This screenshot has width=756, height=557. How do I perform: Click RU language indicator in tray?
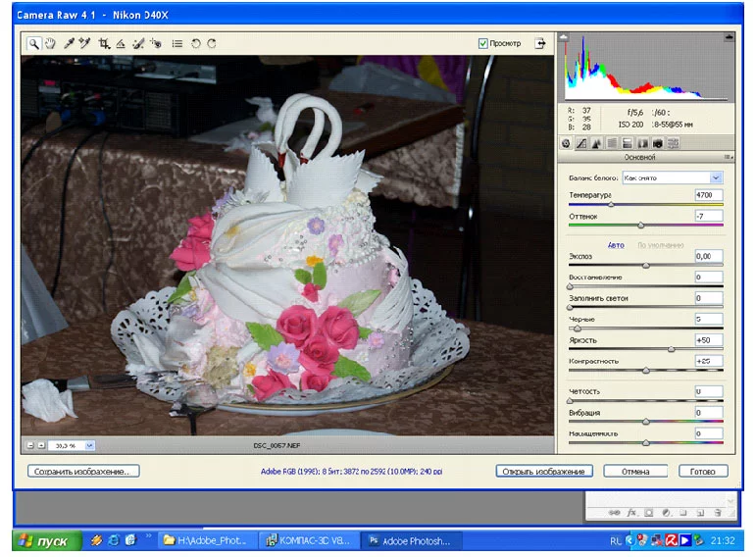coord(616,541)
